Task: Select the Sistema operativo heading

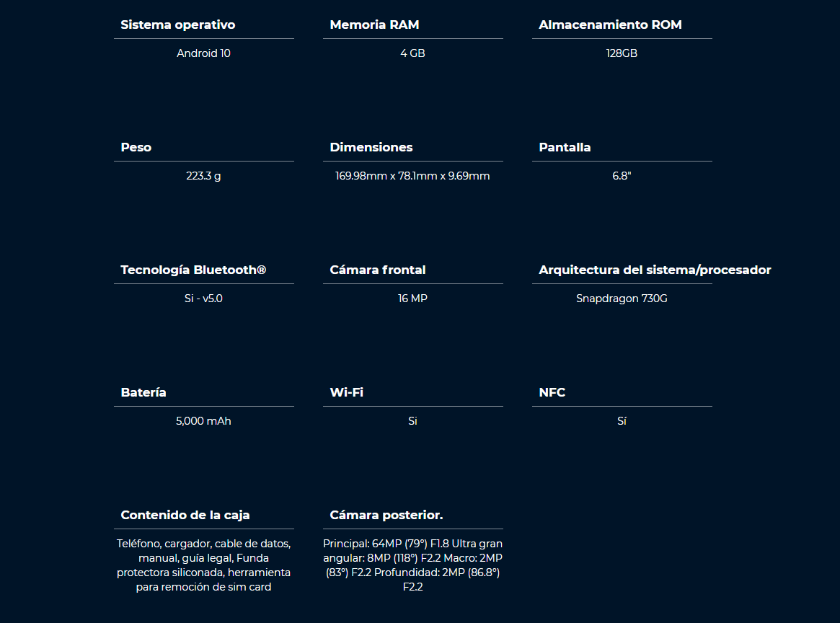Action: point(178,25)
